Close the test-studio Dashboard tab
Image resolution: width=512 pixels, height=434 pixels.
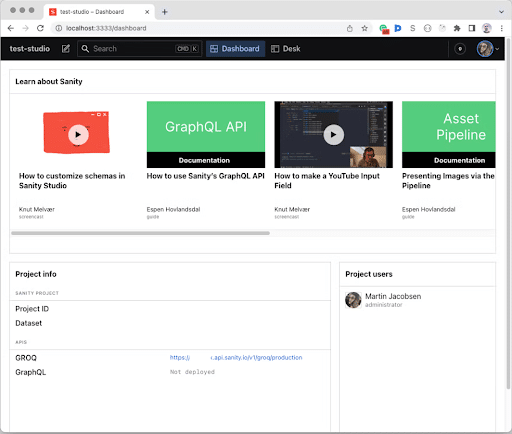pos(147,12)
